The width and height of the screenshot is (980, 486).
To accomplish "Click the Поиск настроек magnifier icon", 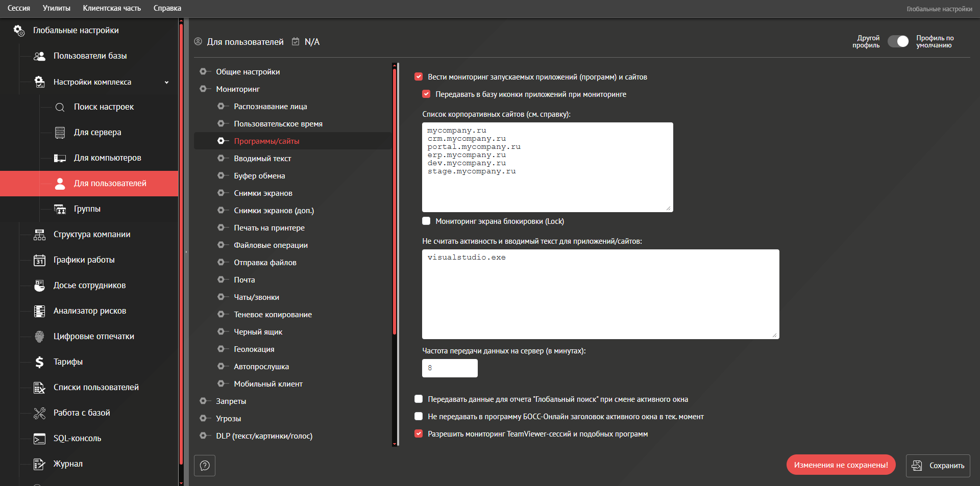I will (60, 107).
